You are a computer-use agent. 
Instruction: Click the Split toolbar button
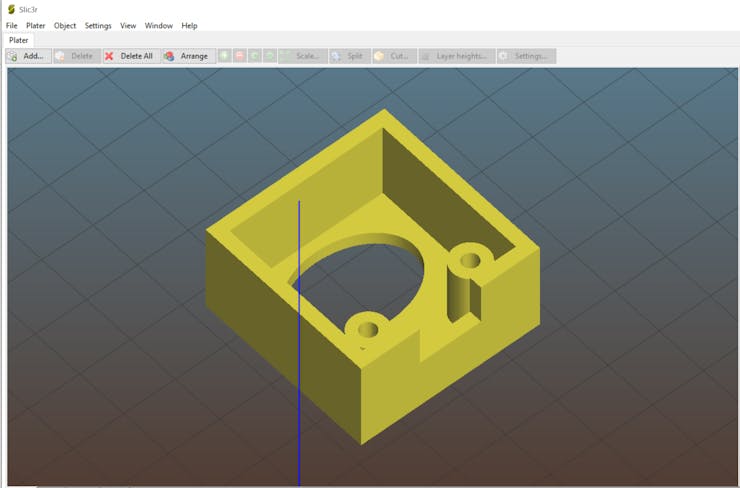[x=349, y=56]
